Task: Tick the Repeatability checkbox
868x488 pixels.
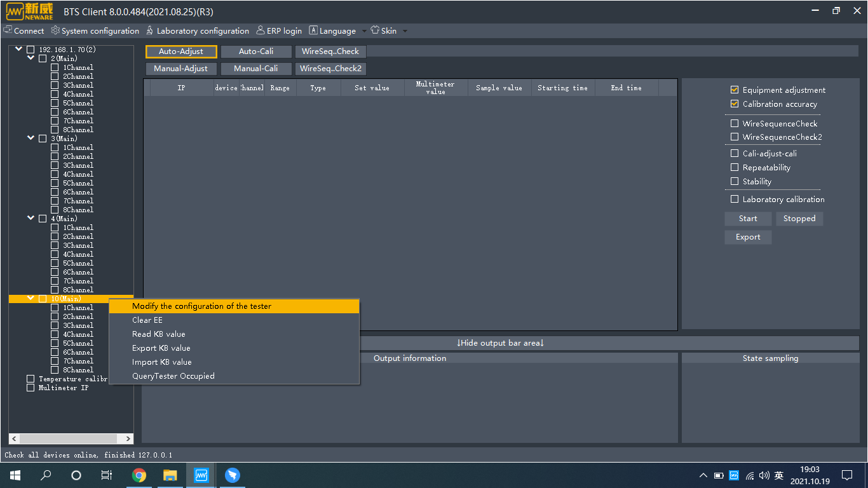Action: click(x=735, y=168)
